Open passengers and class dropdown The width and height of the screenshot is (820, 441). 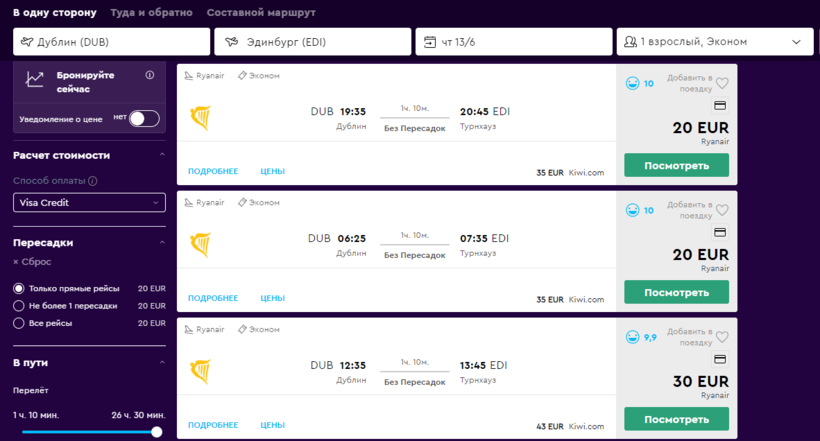[712, 42]
